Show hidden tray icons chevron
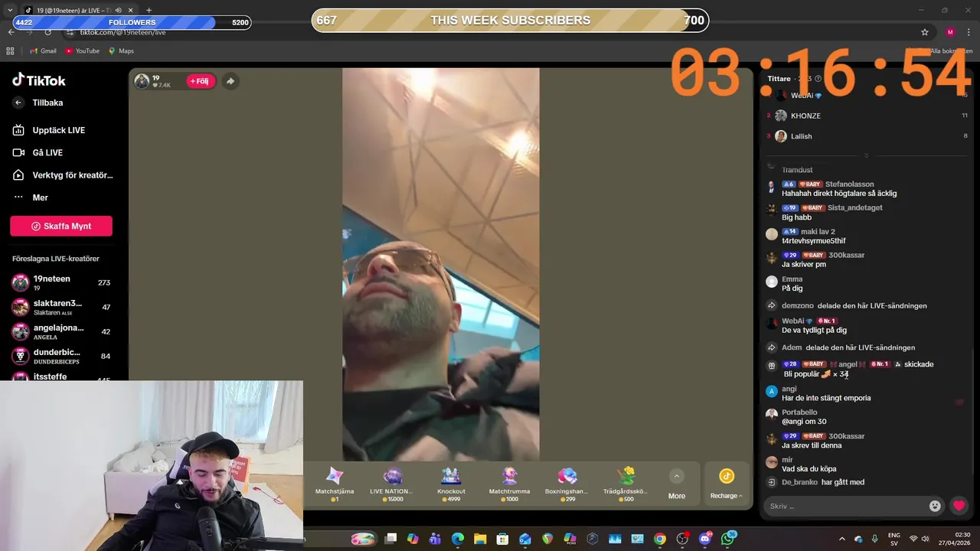The image size is (980, 551). tap(841, 539)
